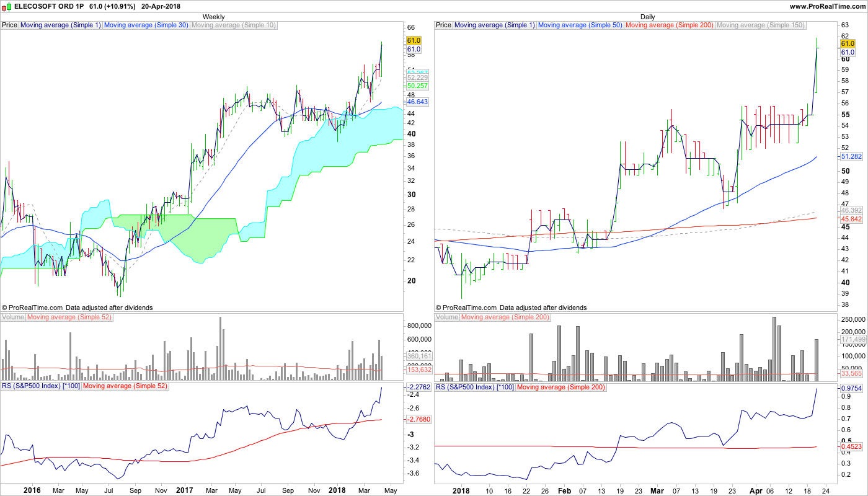Click the red 33,565 volume average tag
Image resolution: width=868 pixels, height=496 pixels.
point(852,374)
